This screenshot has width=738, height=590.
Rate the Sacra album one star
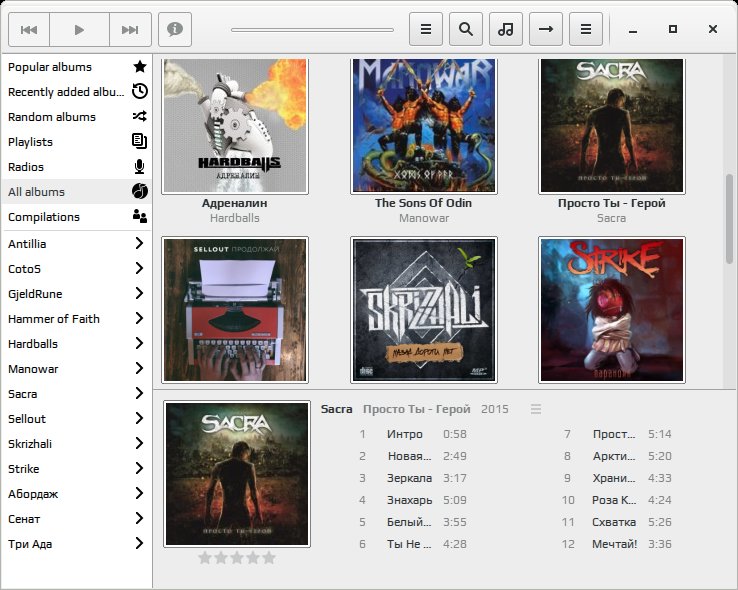click(205, 558)
